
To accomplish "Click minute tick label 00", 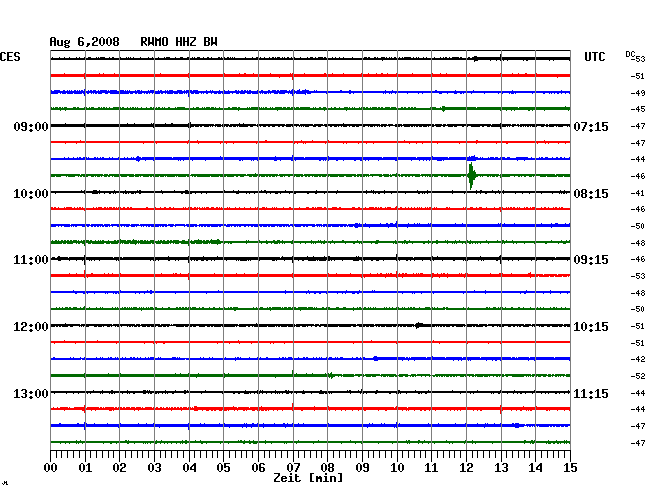I will pyautogui.click(x=51, y=467).
